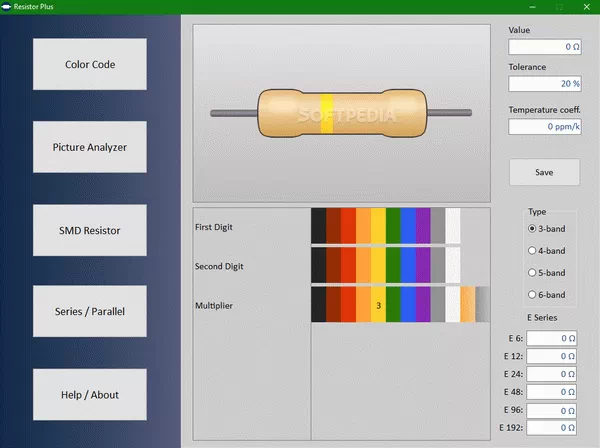This screenshot has height=448, width=600.
Task: Click the E 192 series value field
Action: coord(551,427)
